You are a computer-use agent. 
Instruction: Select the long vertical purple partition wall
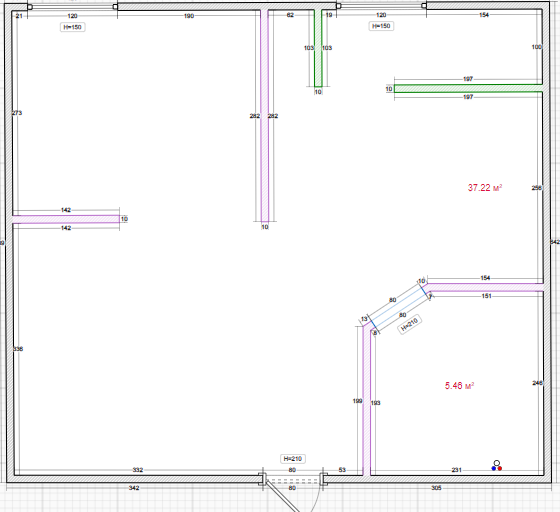(265, 116)
